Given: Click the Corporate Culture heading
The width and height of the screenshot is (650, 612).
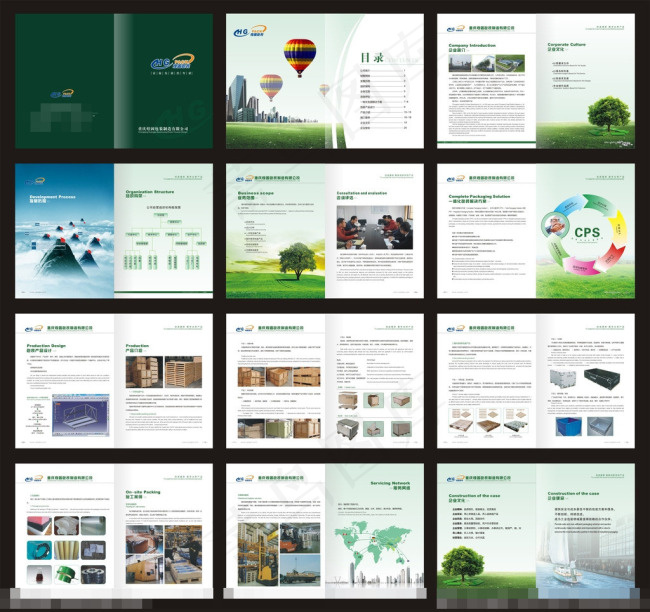Looking at the screenshot, I should pos(567,44).
